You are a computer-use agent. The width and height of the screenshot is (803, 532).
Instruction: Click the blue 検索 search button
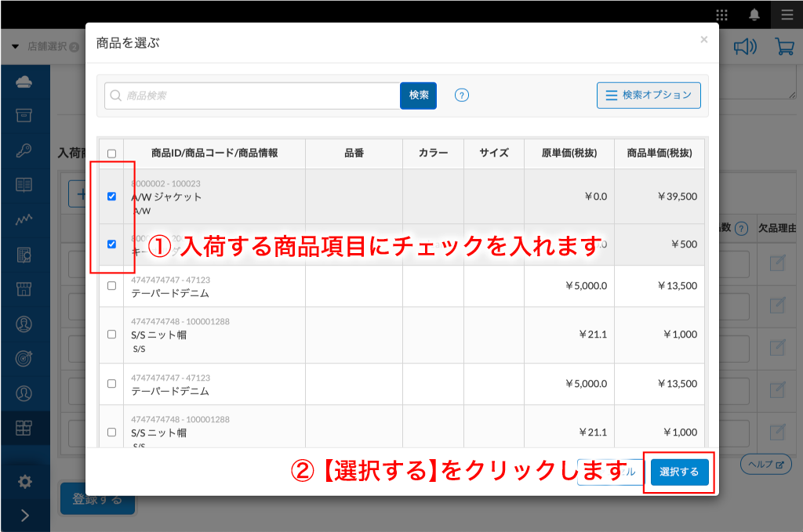(418, 96)
